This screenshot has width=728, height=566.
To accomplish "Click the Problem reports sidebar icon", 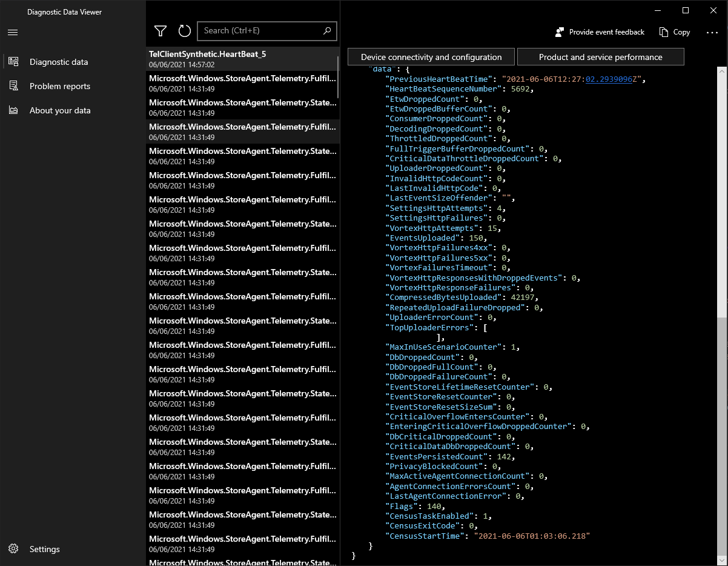I will point(13,86).
